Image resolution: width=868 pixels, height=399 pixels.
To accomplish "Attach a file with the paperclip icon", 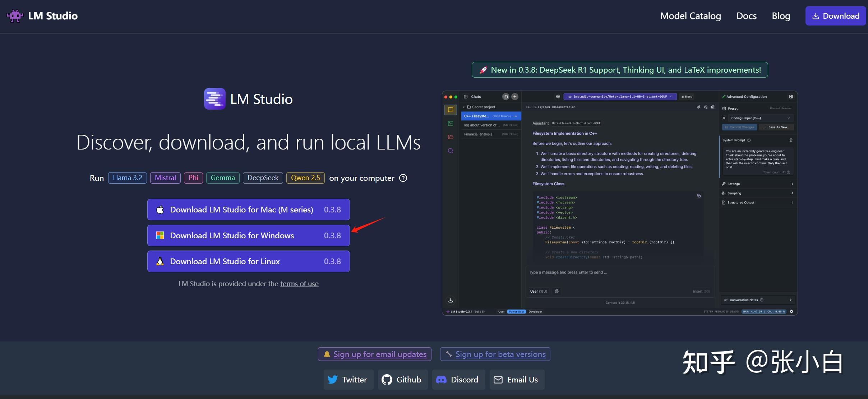I will coord(557,291).
